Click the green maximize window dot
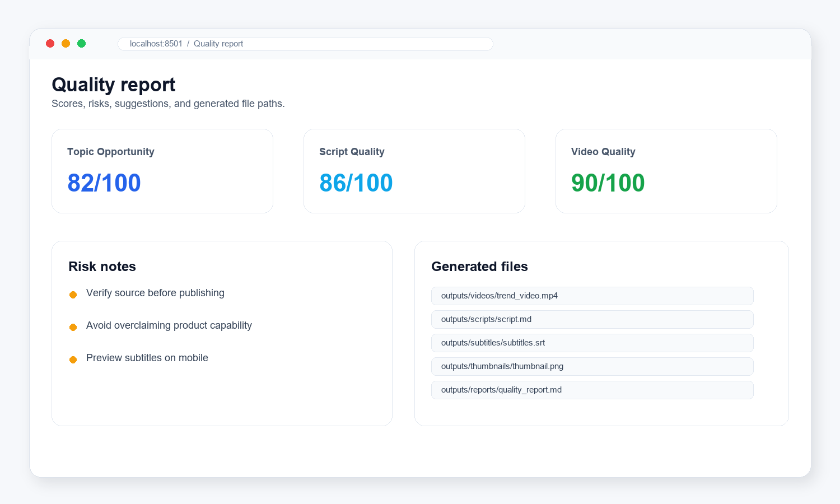The width and height of the screenshot is (840, 504). pyautogui.click(x=81, y=43)
